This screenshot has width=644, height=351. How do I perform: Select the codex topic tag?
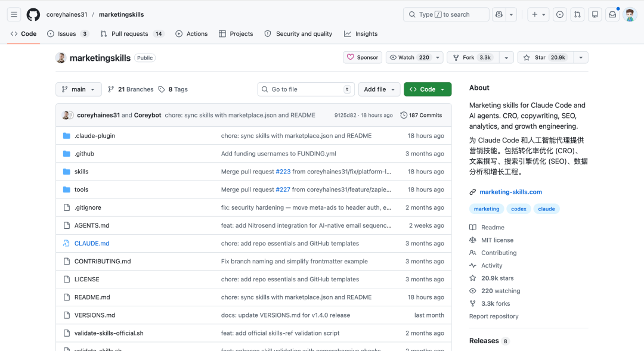pos(519,209)
